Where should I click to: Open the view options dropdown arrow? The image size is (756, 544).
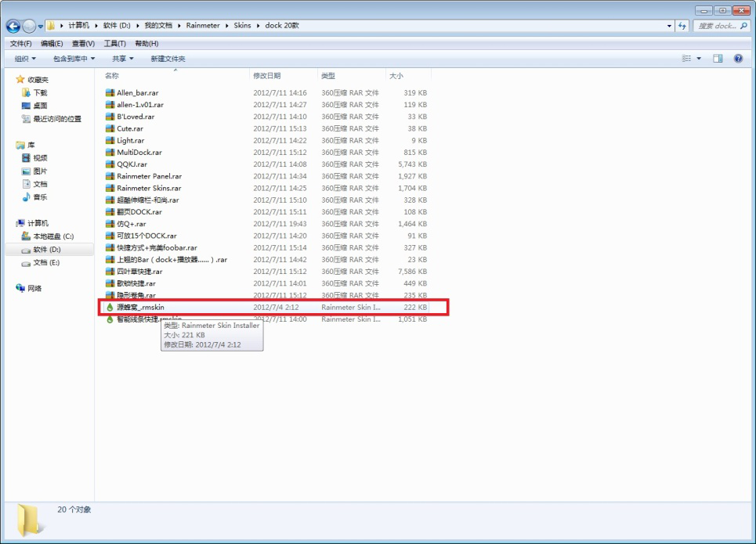coord(699,58)
